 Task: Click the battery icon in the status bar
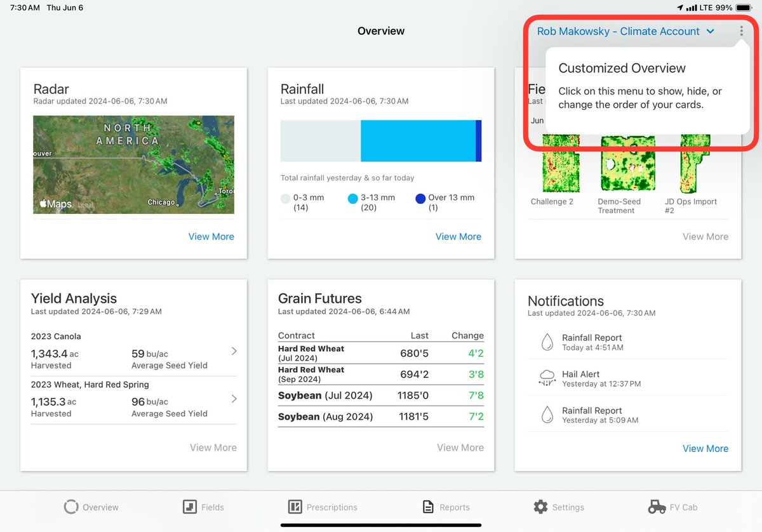pyautogui.click(x=743, y=8)
